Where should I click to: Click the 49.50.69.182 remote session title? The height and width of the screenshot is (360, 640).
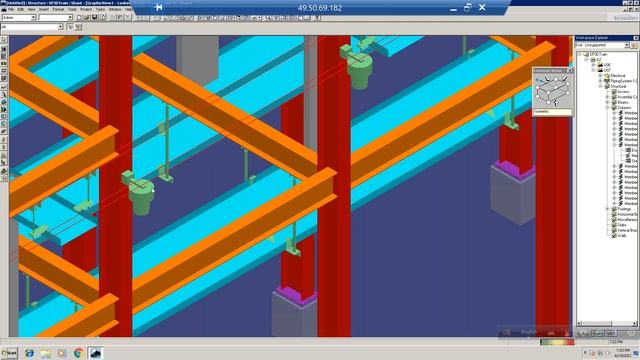(x=320, y=8)
